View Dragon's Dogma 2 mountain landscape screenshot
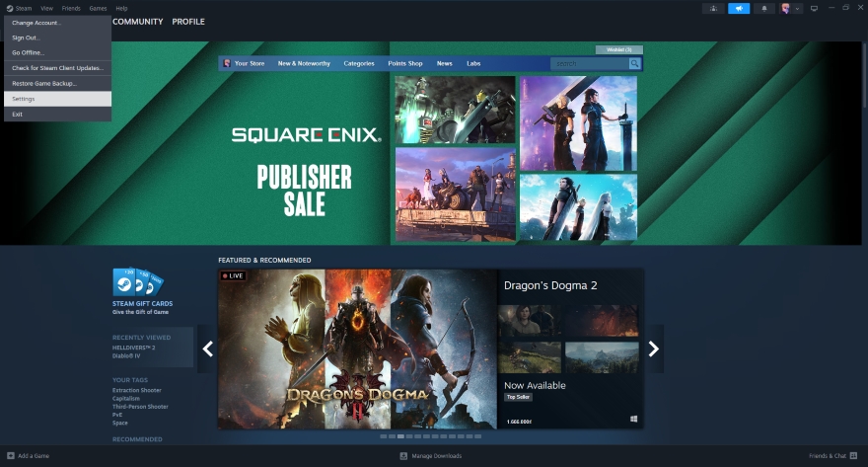Viewport: 868px width, 467px height. click(602, 357)
